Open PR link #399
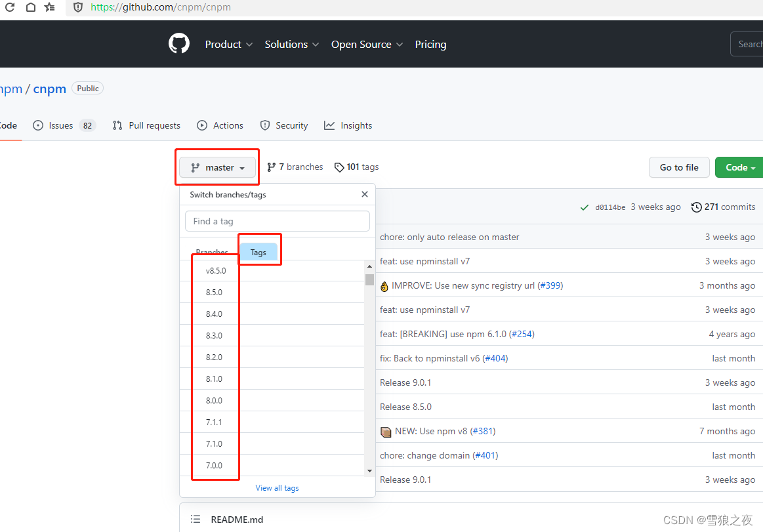Screen dimensions: 763x532 tap(551, 286)
